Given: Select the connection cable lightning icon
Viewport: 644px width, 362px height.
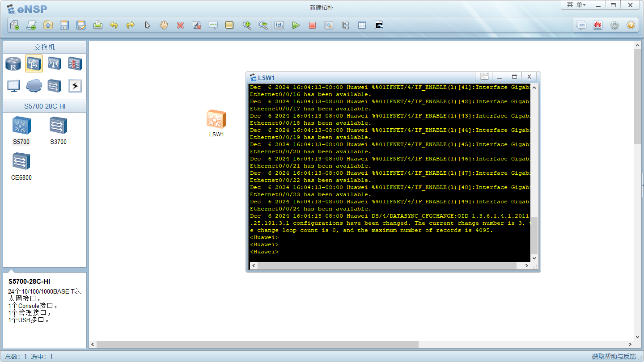Looking at the screenshot, I should [75, 85].
